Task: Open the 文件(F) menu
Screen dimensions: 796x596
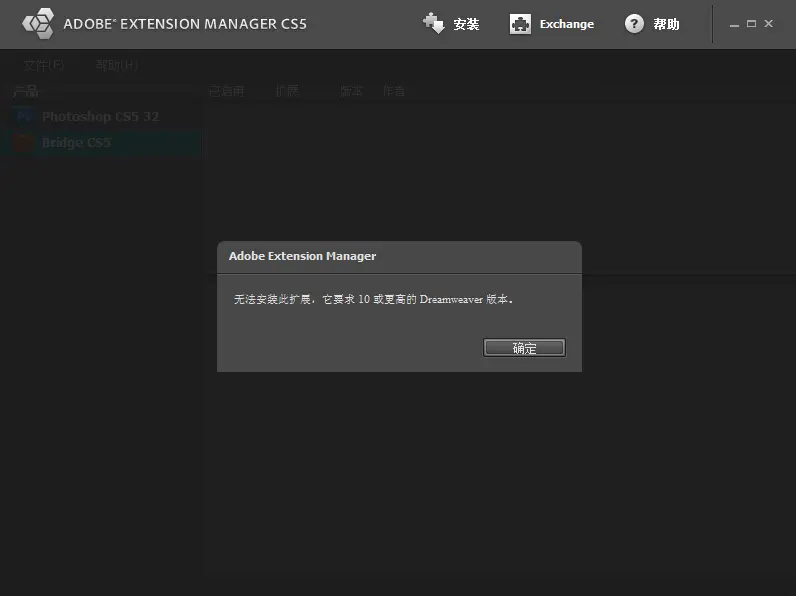Action: tap(44, 65)
